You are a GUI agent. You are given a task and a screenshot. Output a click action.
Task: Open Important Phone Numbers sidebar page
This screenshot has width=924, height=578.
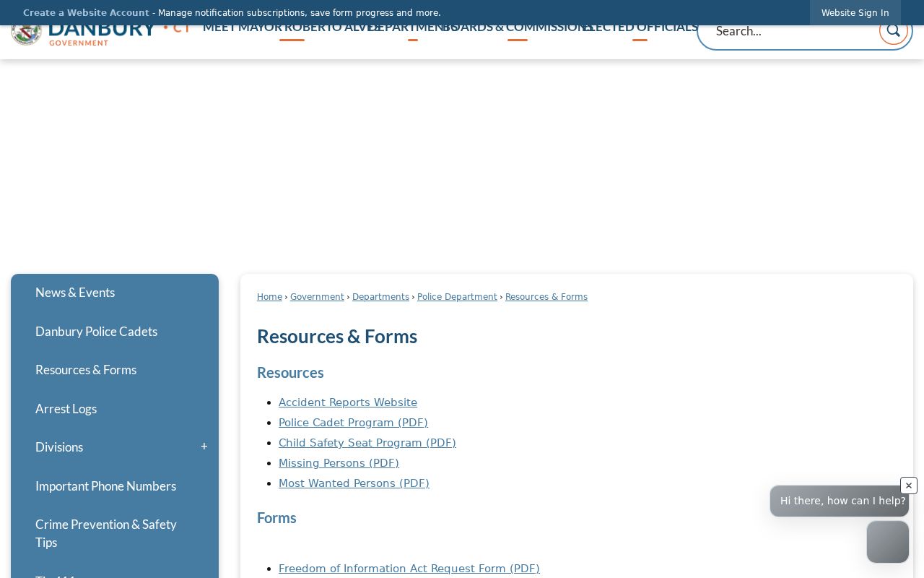115,486
